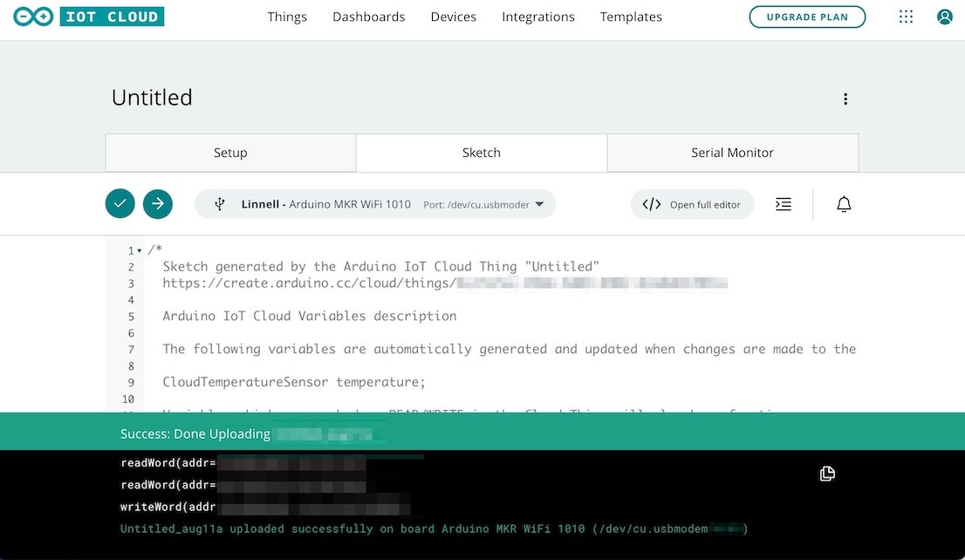965x560 pixels.
Task: Go to Dashboards
Action: click(x=369, y=17)
